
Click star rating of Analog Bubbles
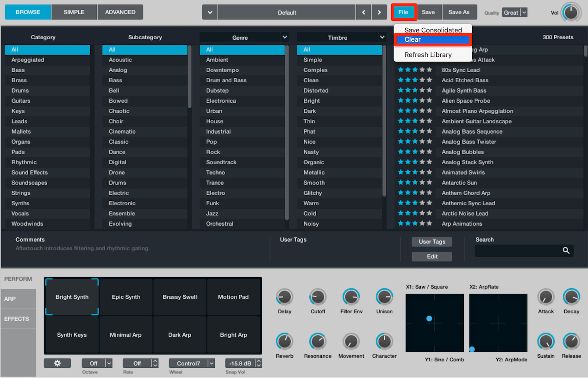coord(415,152)
